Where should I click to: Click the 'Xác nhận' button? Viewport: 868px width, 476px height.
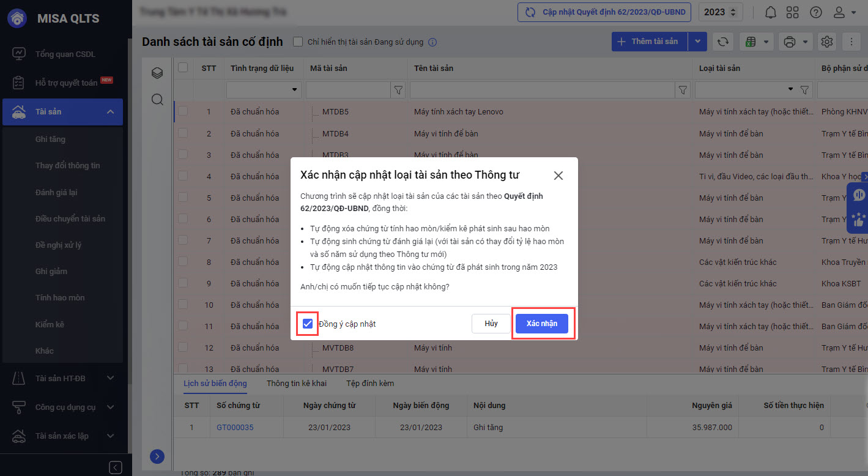coord(542,324)
